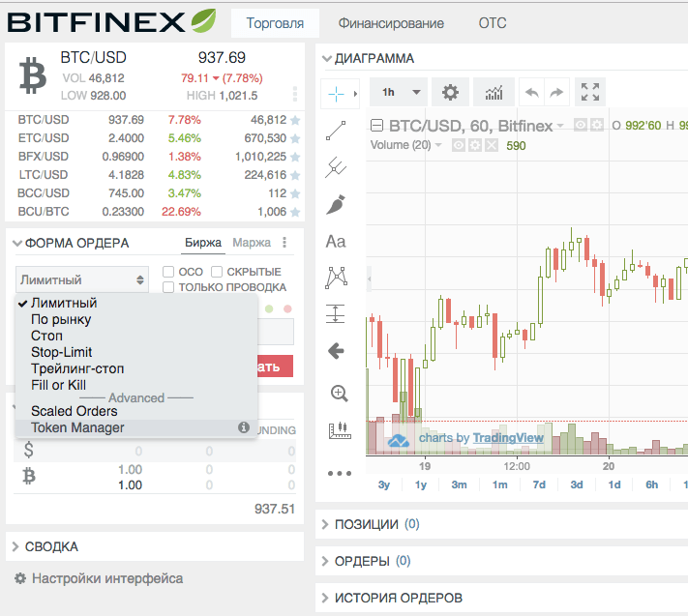Choose По рынку order type
This screenshot has height=616, width=688.
pos(136,320)
